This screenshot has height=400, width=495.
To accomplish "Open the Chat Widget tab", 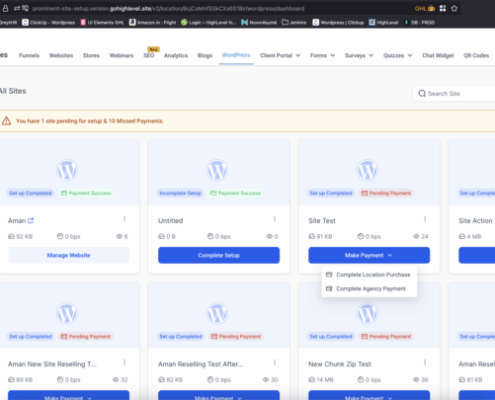I will pyautogui.click(x=438, y=55).
